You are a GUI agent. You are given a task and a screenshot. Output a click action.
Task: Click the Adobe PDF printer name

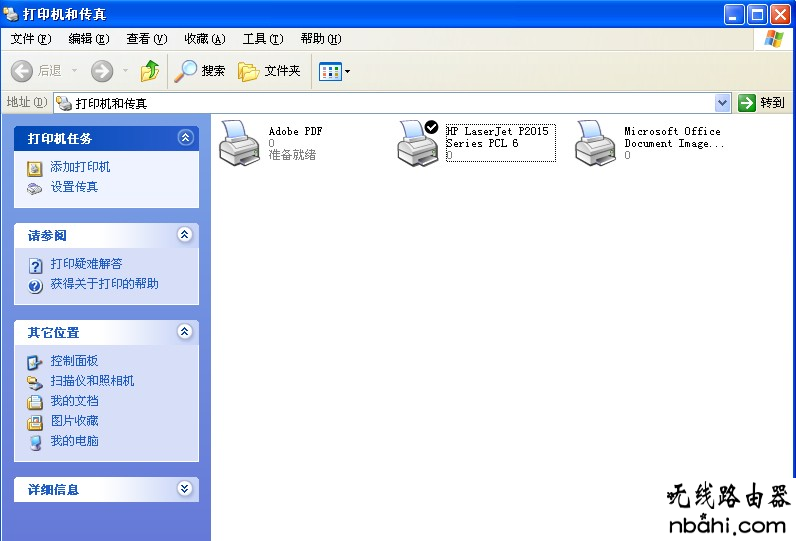295,131
